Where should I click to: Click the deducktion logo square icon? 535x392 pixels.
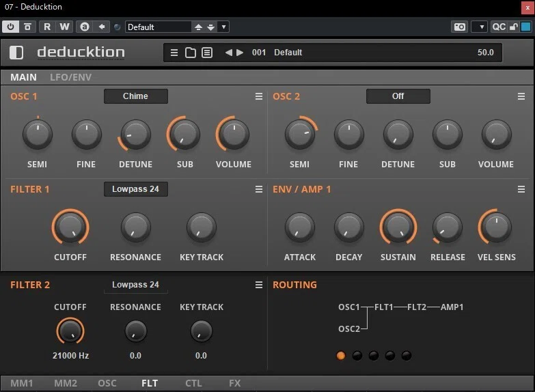(x=16, y=53)
